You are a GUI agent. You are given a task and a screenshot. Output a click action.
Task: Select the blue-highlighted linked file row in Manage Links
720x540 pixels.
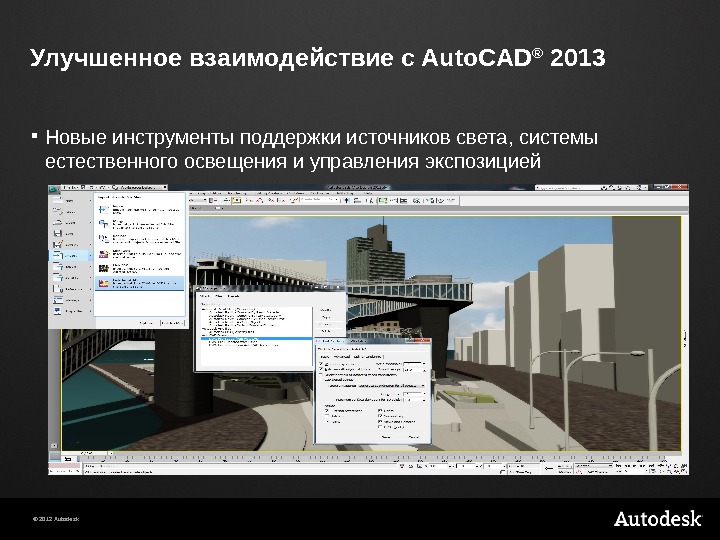pyautogui.click(x=257, y=339)
